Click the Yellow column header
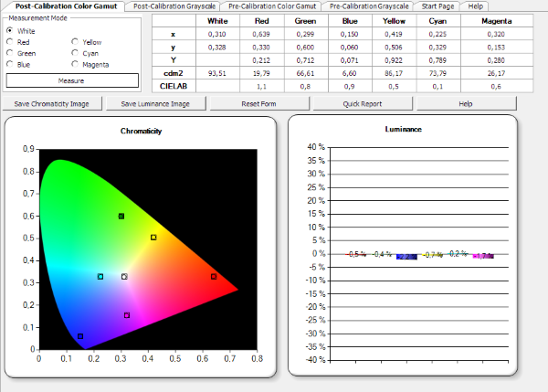The width and height of the screenshot is (548, 392). click(x=394, y=21)
